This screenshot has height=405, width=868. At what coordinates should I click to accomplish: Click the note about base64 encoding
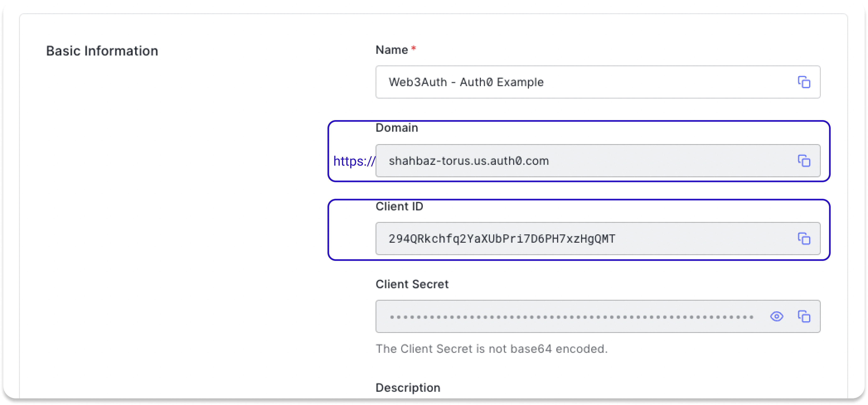click(x=492, y=349)
